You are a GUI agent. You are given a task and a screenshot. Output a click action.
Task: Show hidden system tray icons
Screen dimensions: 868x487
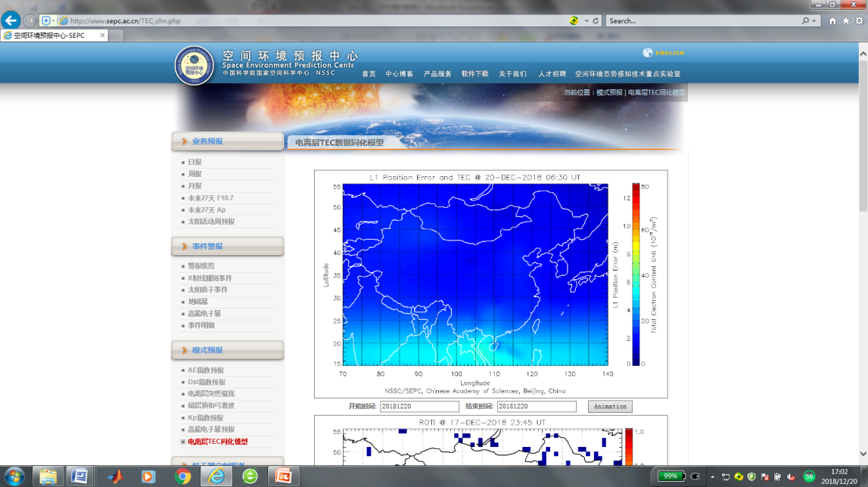point(712,477)
